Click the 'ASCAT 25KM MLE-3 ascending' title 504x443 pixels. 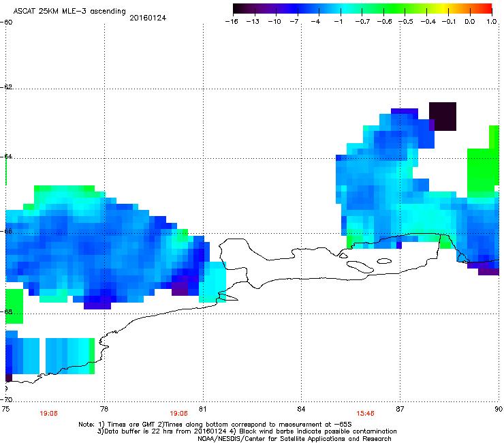coord(69,12)
